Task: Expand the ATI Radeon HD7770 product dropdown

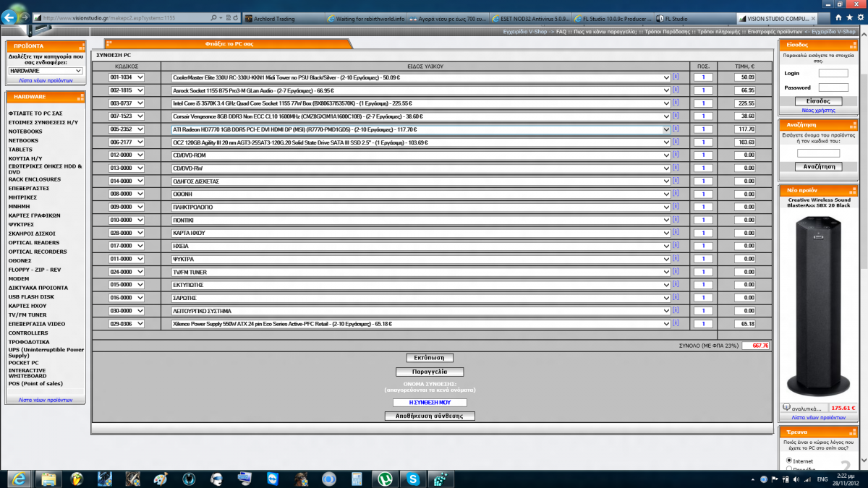Action: (421, 129)
